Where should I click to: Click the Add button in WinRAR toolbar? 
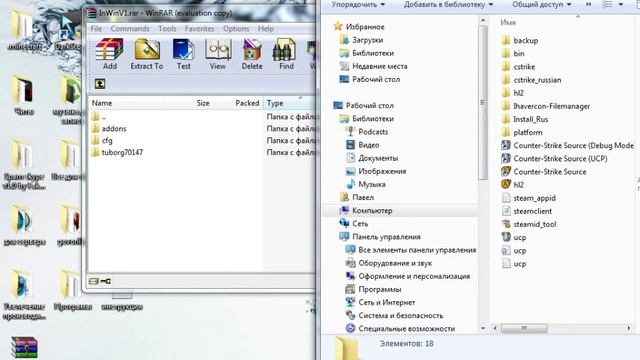pyautogui.click(x=109, y=54)
